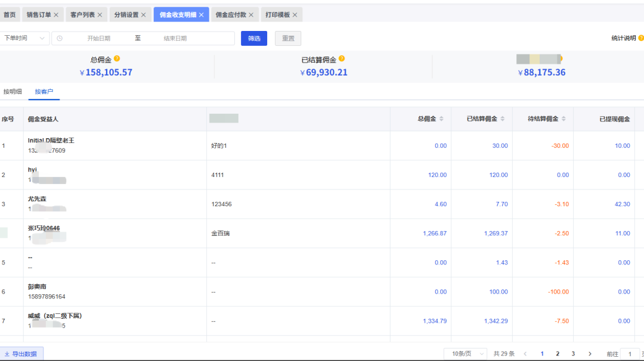Click the 统计说明 help icon

point(640,38)
